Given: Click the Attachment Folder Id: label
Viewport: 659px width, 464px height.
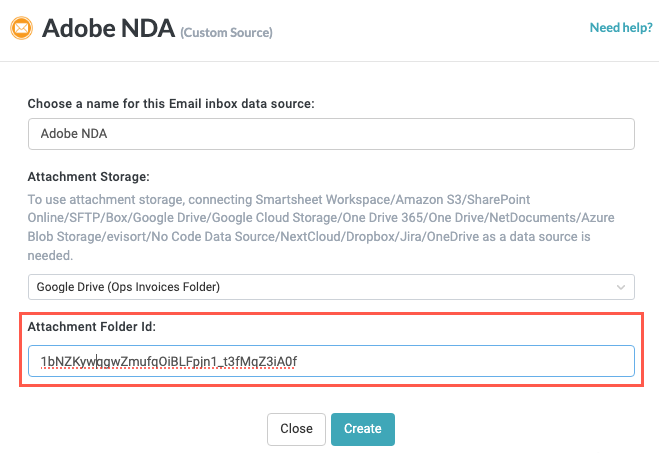Looking at the screenshot, I should [x=92, y=327].
